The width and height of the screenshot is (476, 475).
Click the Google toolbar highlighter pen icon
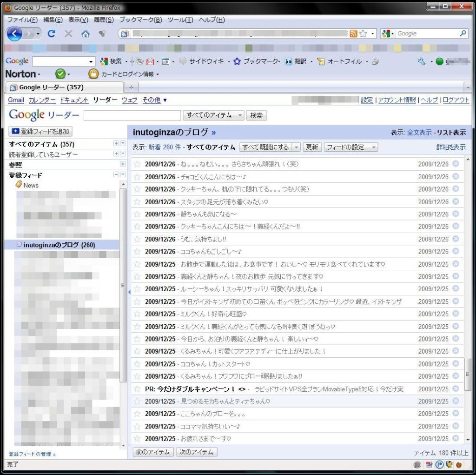coord(376,61)
